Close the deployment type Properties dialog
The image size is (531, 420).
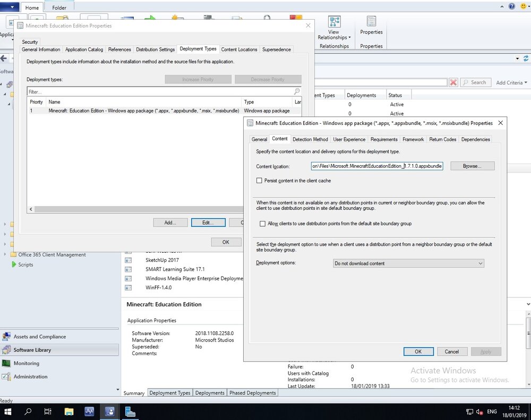pos(501,123)
